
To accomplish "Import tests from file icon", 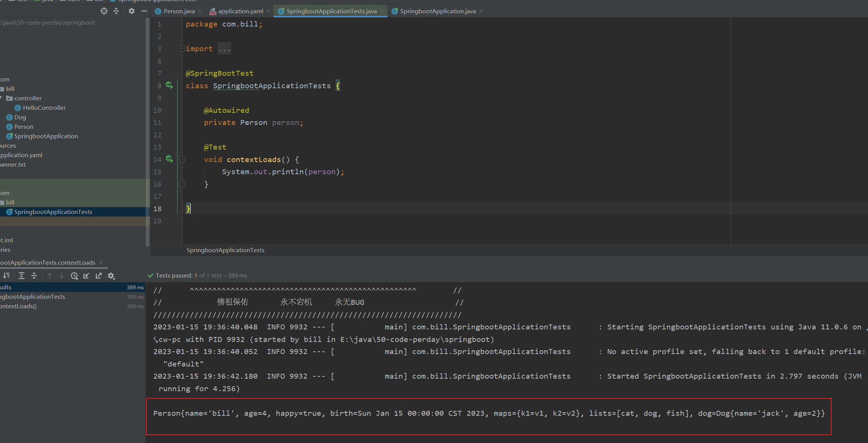I will point(86,276).
